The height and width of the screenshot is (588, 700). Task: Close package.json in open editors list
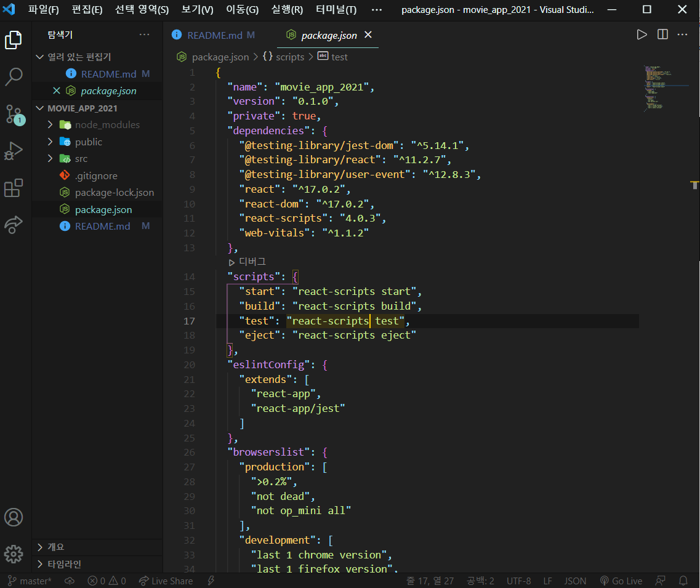point(56,91)
